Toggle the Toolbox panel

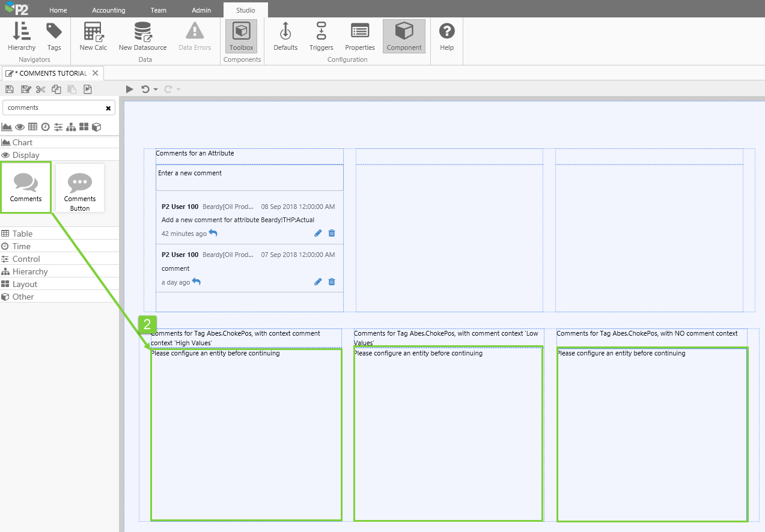point(241,37)
